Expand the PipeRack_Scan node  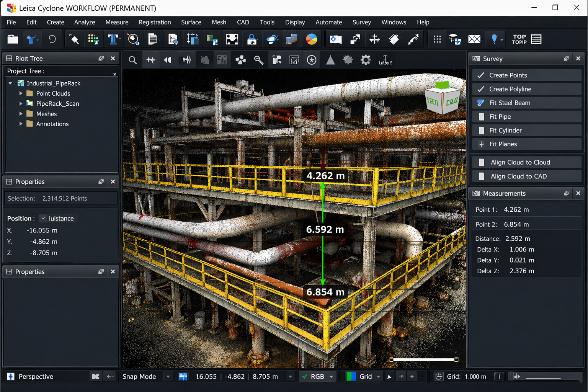(x=21, y=103)
